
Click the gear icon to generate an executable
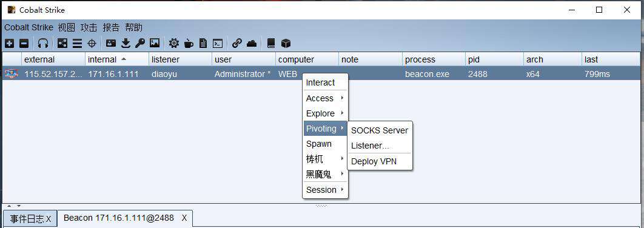click(x=173, y=43)
